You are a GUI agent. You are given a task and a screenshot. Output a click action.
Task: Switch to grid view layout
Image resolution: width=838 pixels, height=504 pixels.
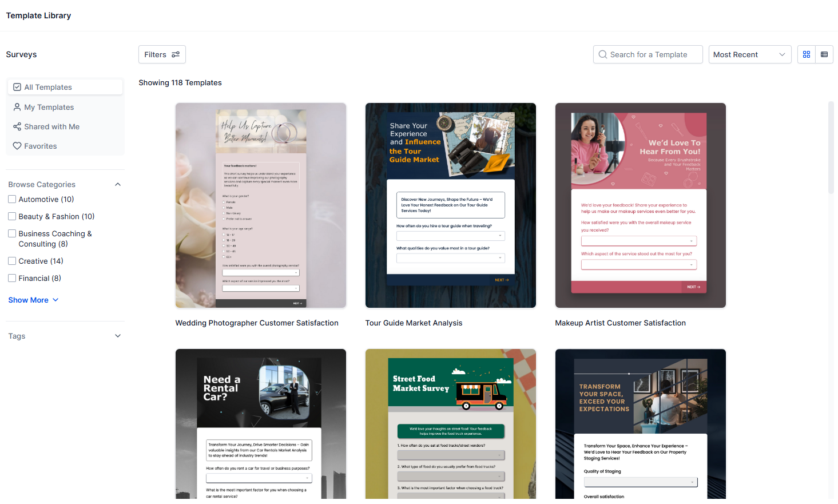click(807, 54)
